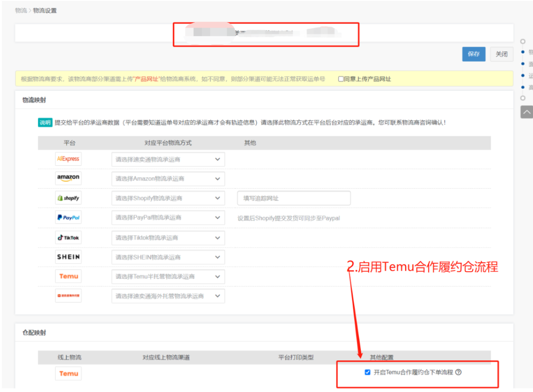Tick the 同意上传产品网址 checkbox
Screen dimensions: 533x392
[341, 79]
